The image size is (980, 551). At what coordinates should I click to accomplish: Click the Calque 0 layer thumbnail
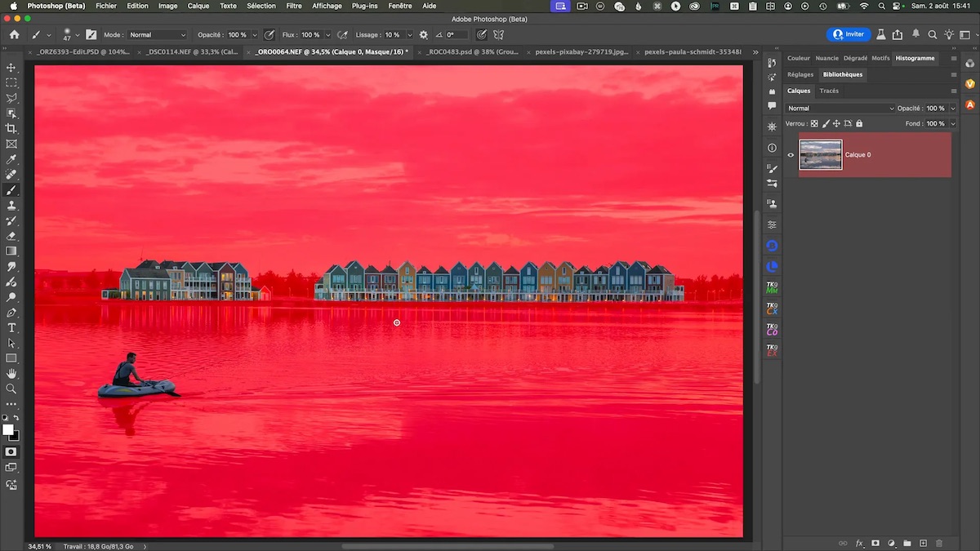pyautogui.click(x=821, y=155)
